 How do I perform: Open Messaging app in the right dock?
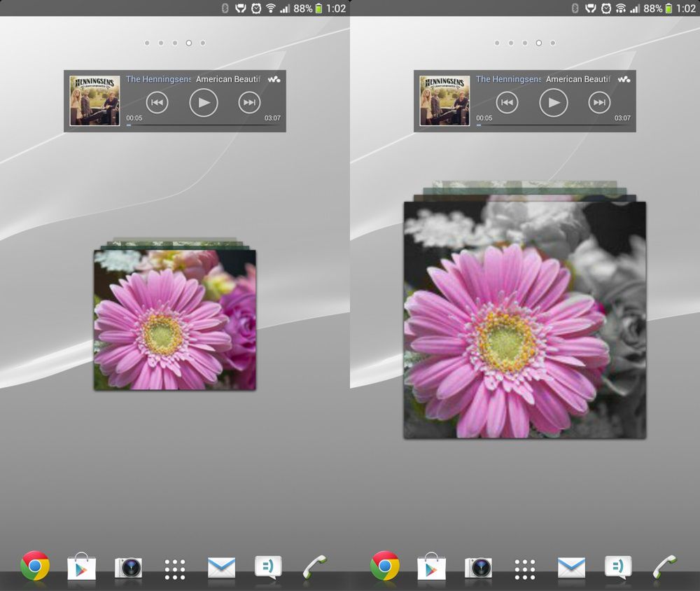618,567
